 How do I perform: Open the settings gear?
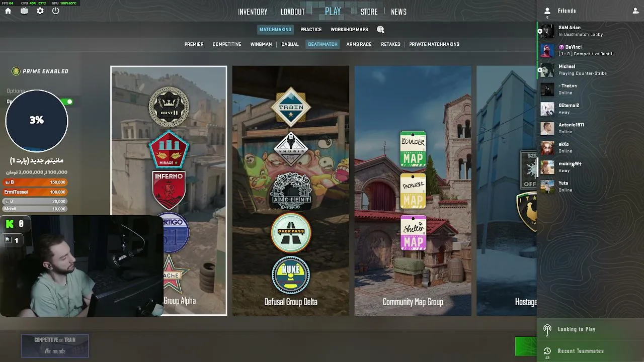40,11
